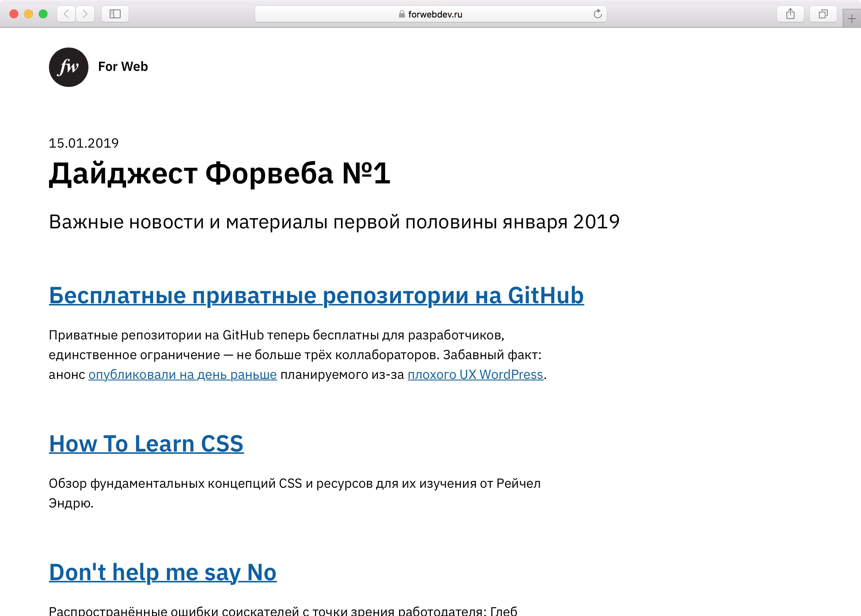Click paragraph starting Приватные репозитории на GitHub
Viewport: 861px width, 616px height.
pos(298,355)
